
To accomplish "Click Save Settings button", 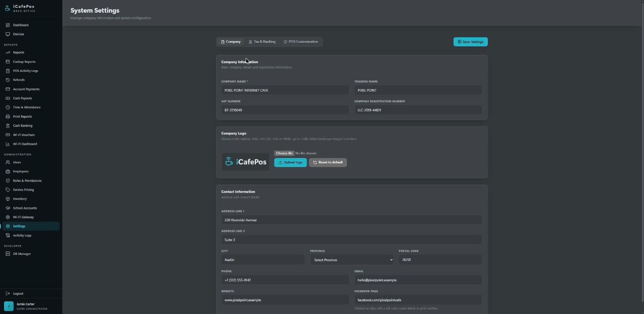I will tap(470, 42).
